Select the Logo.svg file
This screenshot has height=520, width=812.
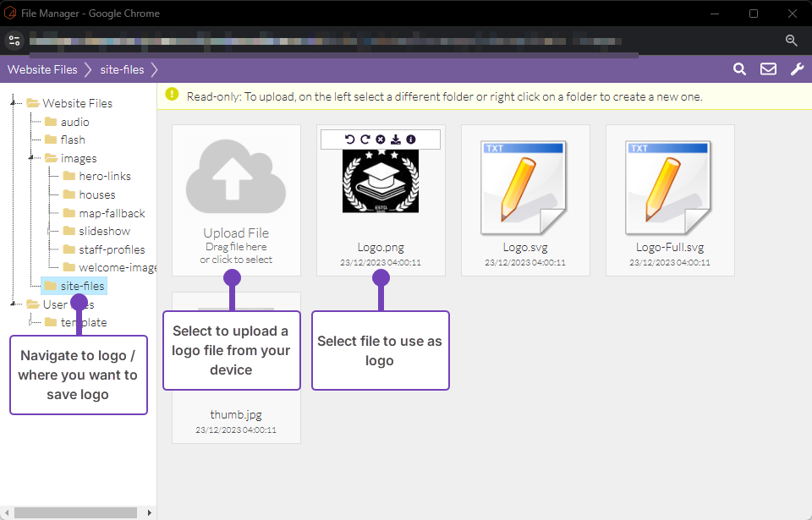click(525, 200)
